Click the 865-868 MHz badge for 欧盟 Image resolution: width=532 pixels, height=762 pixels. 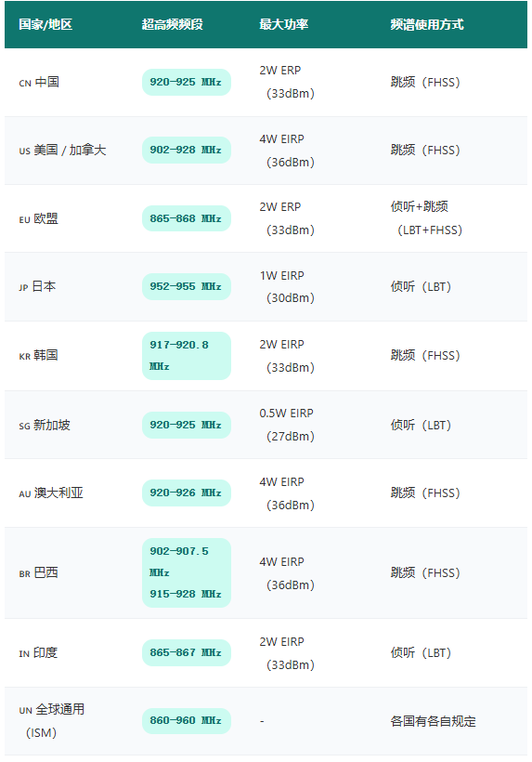(187, 218)
